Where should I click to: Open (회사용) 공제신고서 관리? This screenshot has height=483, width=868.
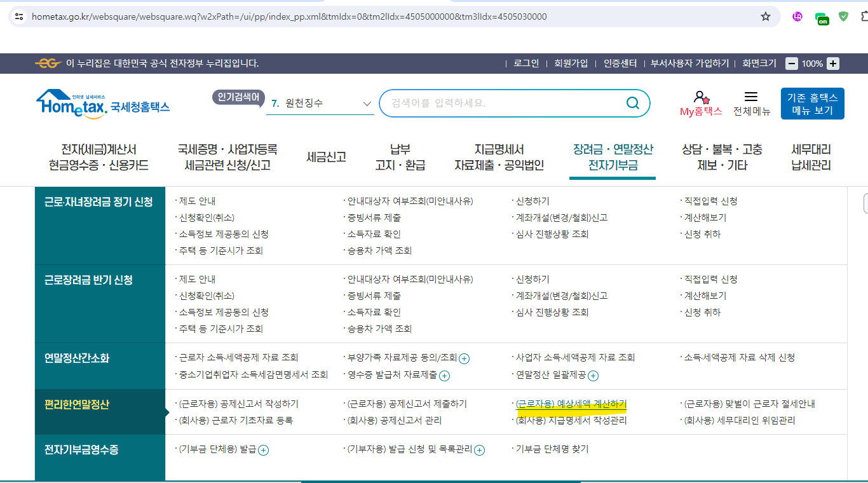pyautogui.click(x=394, y=421)
